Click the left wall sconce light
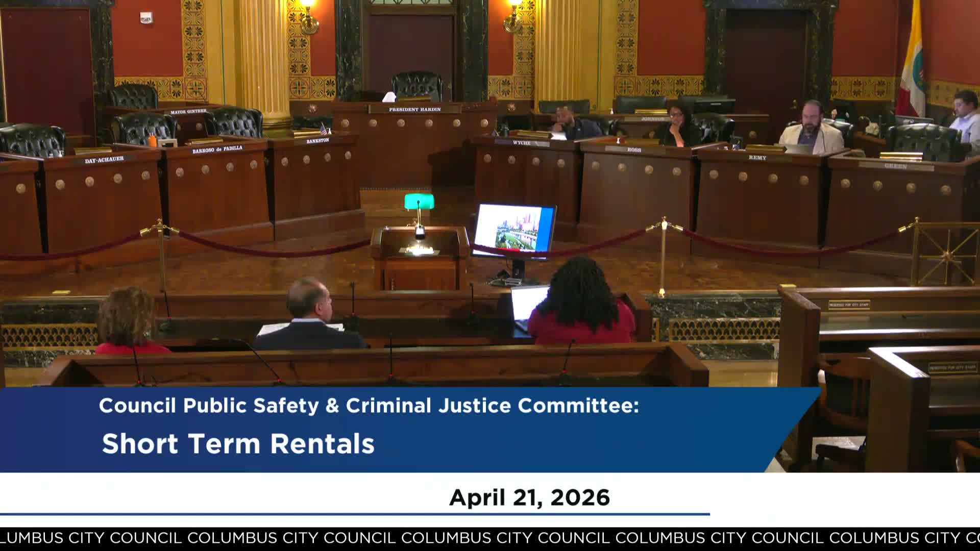This screenshot has height=551, width=980. [x=307, y=15]
